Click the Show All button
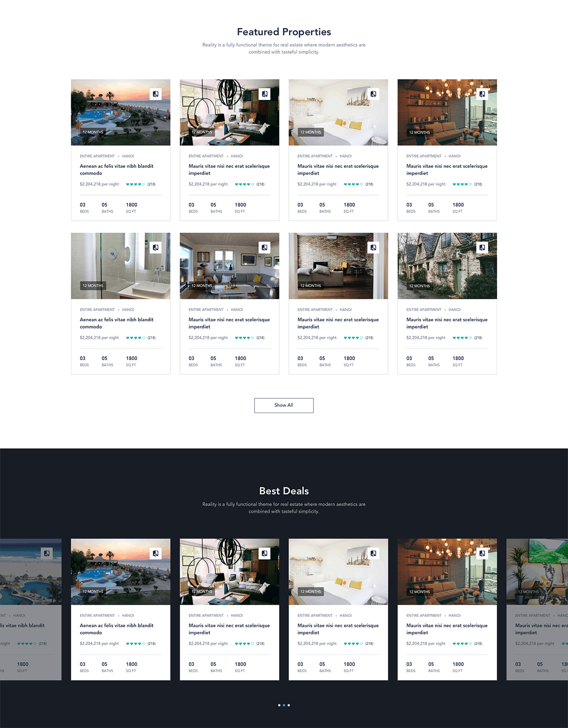 [x=284, y=405]
